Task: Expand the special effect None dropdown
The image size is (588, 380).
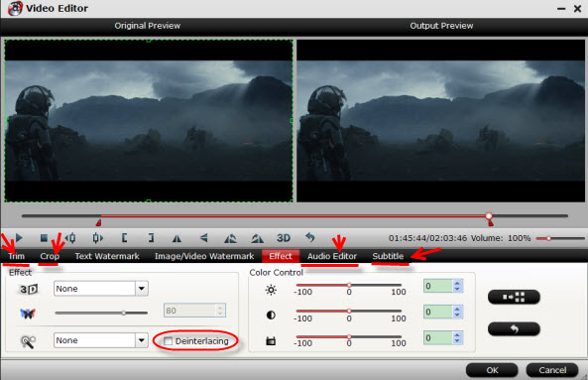Action: click(142, 340)
